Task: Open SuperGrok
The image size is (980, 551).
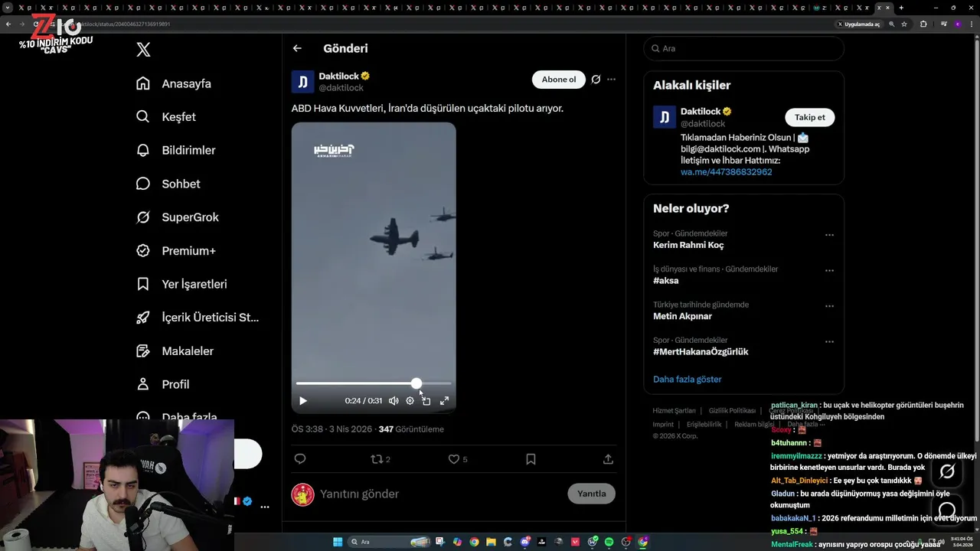Action: tap(178, 217)
